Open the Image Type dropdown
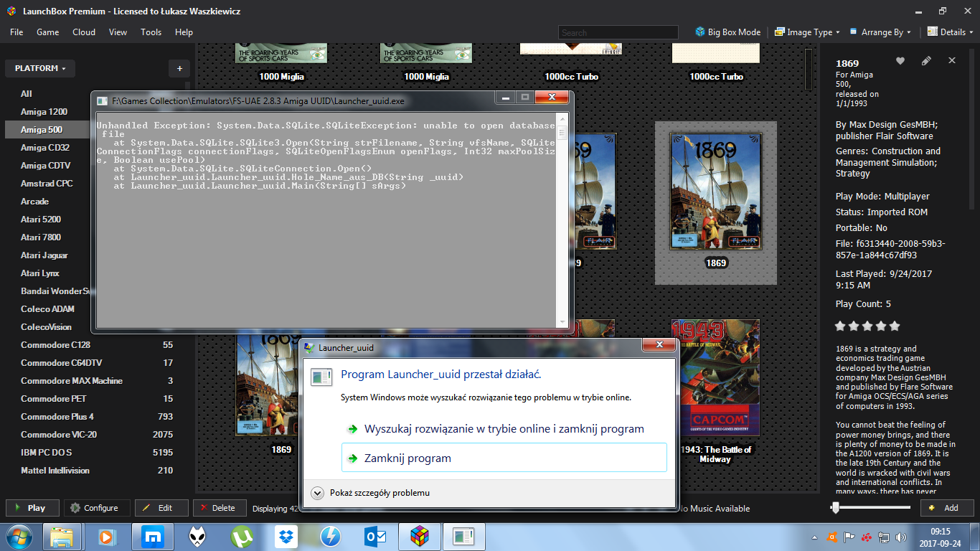The image size is (980, 551). point(807,32)
